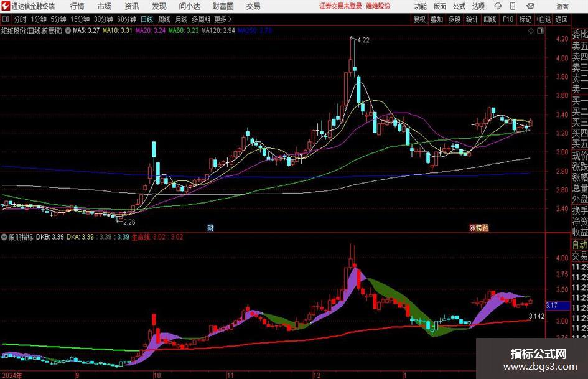The height and width of the screenshot is (379, 588).
Task: Open the 版面 menu
Action: coord(440,6)
